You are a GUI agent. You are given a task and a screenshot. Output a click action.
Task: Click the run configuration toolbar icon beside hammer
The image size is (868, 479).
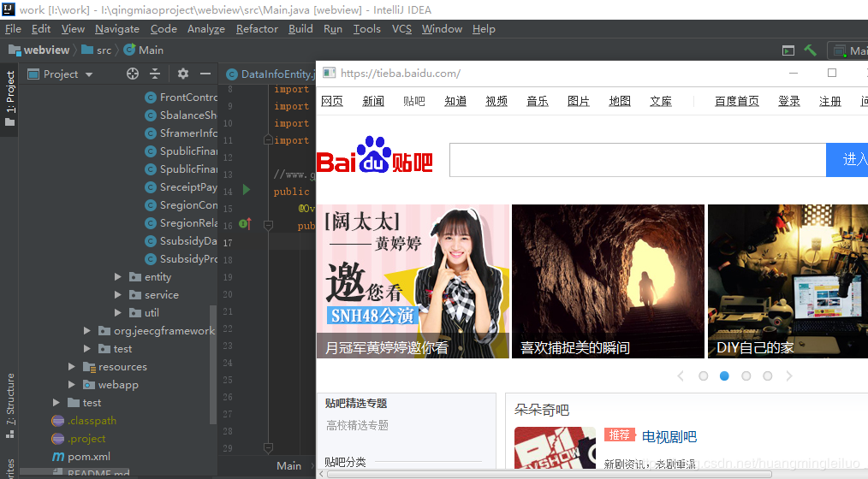[788, 50]
